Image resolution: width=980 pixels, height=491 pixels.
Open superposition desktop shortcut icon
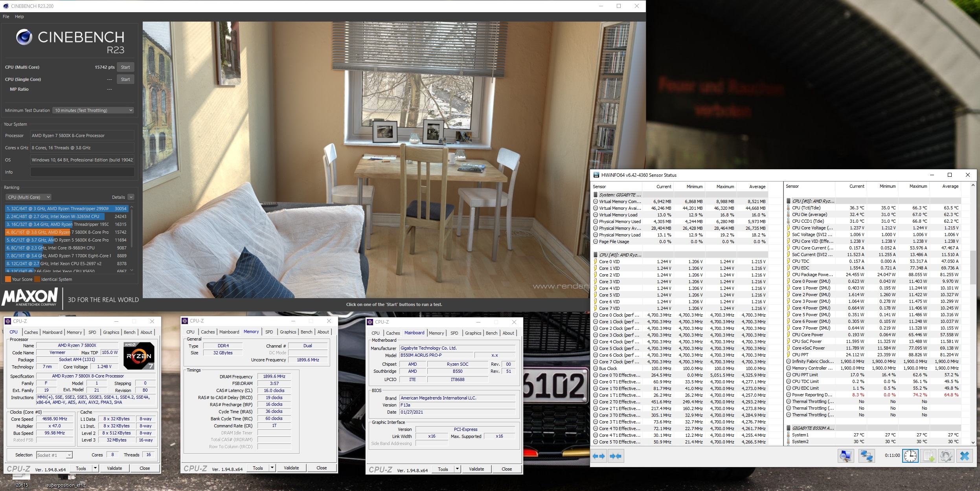(67, 477)
